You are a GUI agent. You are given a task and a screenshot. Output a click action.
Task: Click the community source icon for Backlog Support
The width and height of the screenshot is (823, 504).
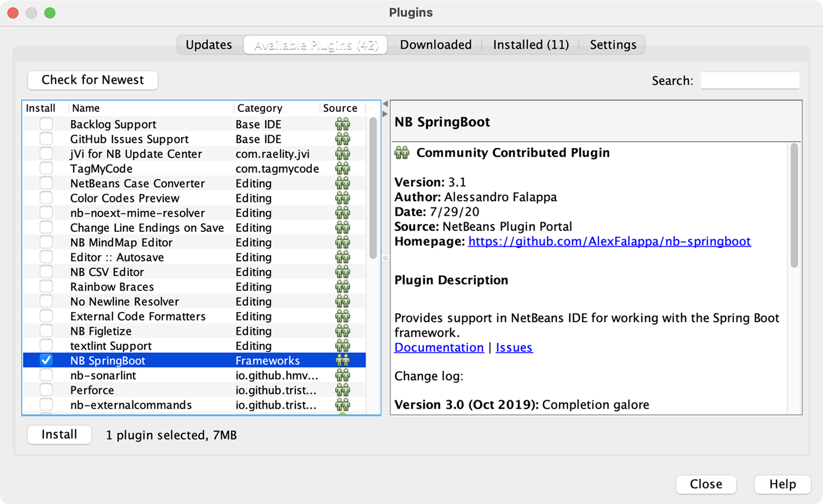[x=342, y=124]
